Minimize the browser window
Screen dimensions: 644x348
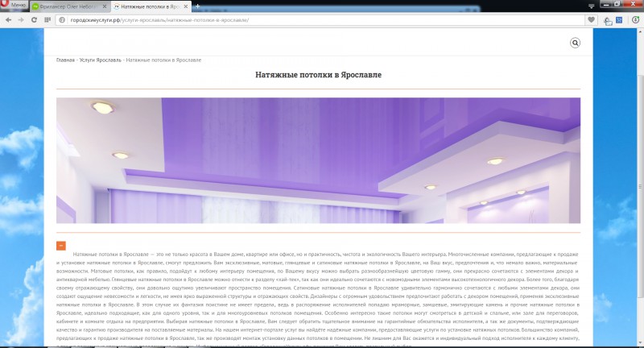tap(606, 5)
